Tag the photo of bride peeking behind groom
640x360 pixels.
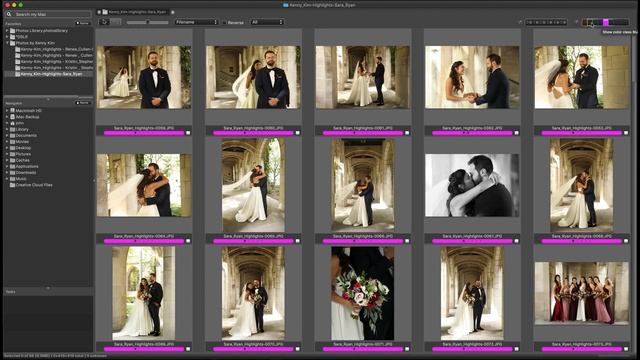[x=298, y=133]
